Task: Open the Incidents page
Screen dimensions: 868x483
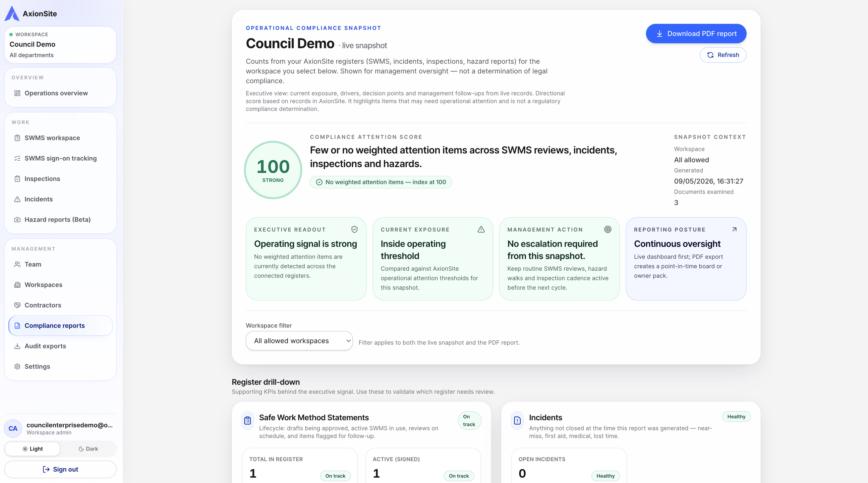Action: 60,199
